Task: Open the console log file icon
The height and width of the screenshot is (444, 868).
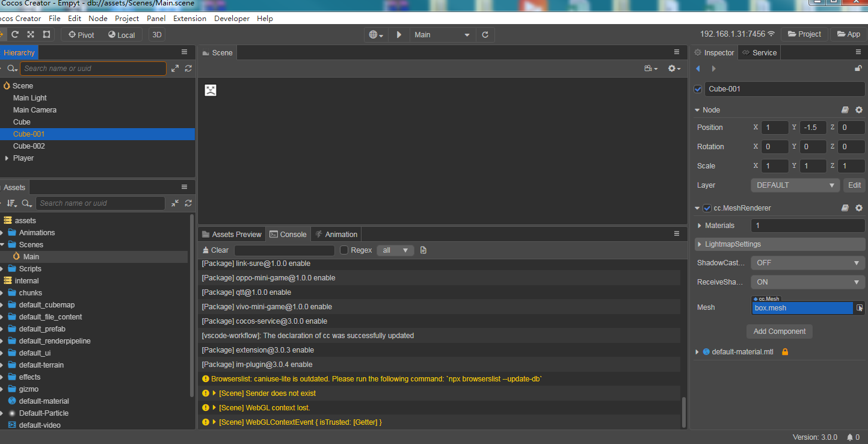Action: click(423, 250)
